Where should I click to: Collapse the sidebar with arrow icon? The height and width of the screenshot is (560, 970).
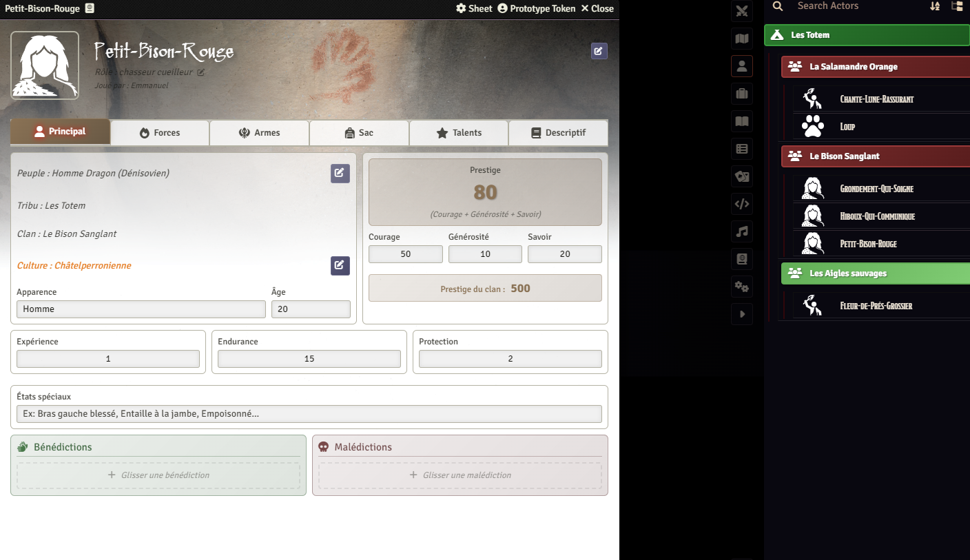click(x=741, y=314)
